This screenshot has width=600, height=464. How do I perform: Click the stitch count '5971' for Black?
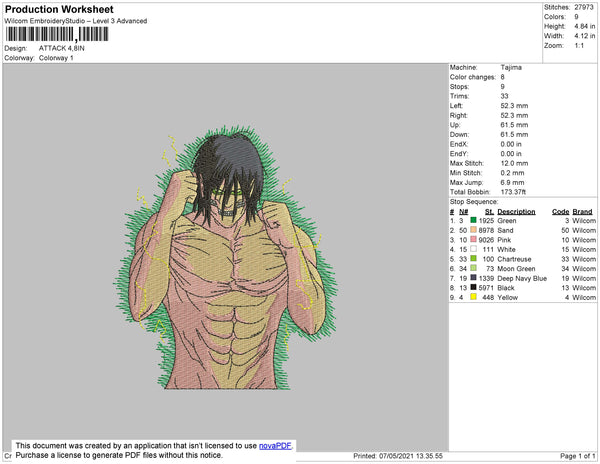tap(486, 288)
